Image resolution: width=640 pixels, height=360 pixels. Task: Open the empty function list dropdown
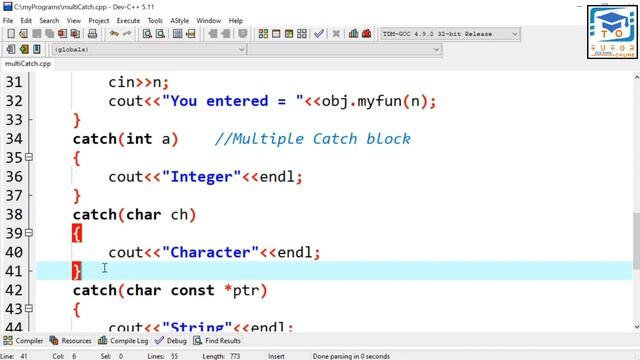[x=344, y=49]
